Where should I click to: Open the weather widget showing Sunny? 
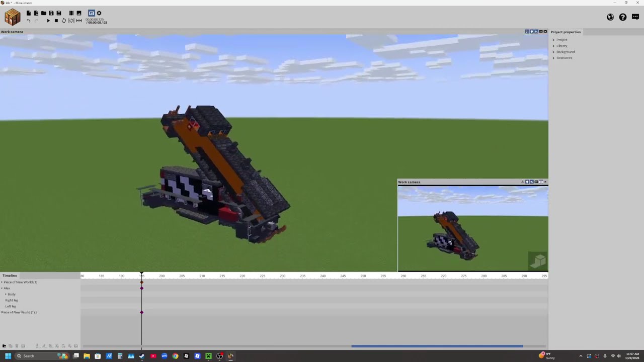pyautogui.click(x=547, y=356)
